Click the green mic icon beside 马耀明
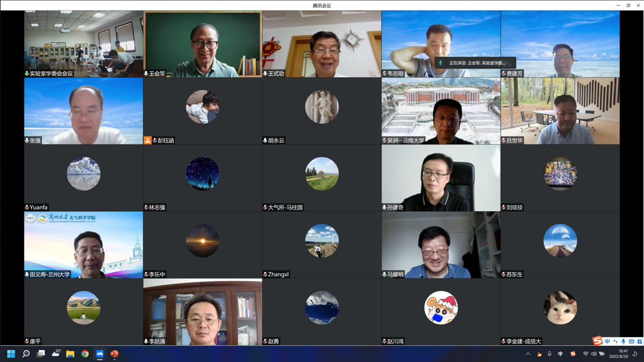 [x=384, y=274]
